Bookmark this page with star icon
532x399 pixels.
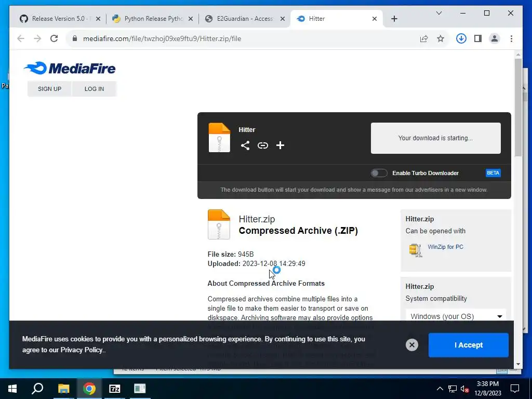[441, 38]
